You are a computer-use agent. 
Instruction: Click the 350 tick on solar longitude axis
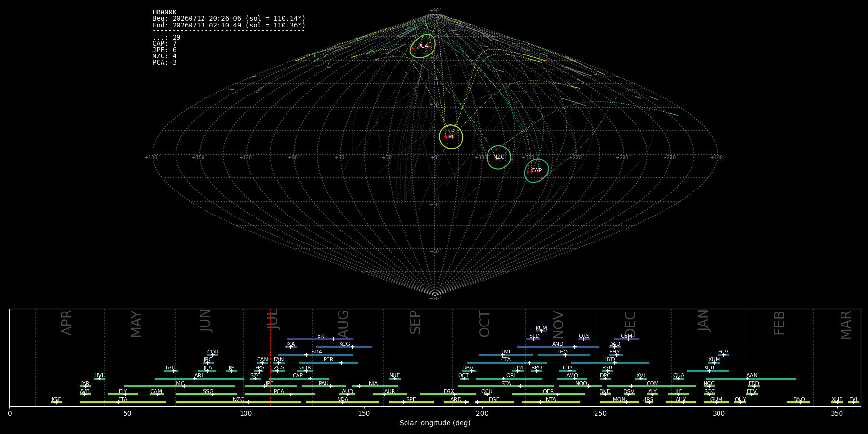click(837, 414)
